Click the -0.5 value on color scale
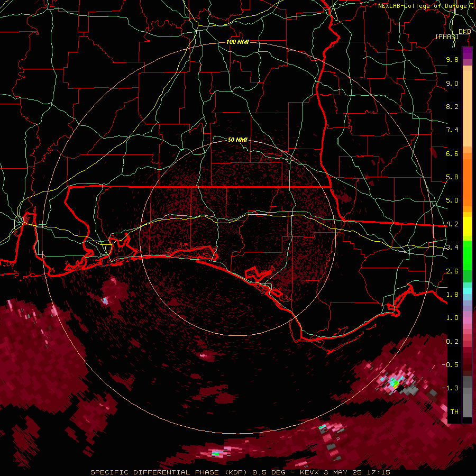 pyautogui.click(x=450, y=364)
